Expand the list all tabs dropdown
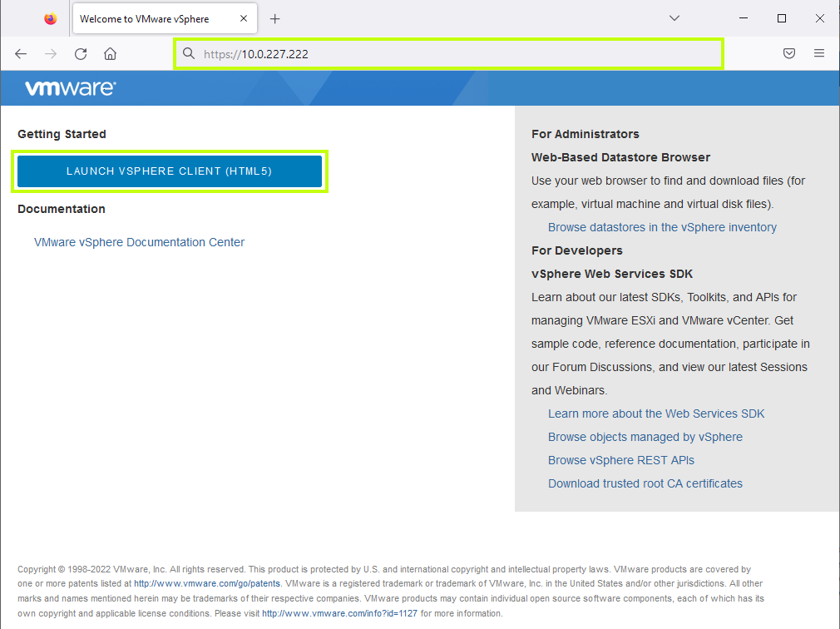Viewport: 840px width, 629px height. pos(674,18)
